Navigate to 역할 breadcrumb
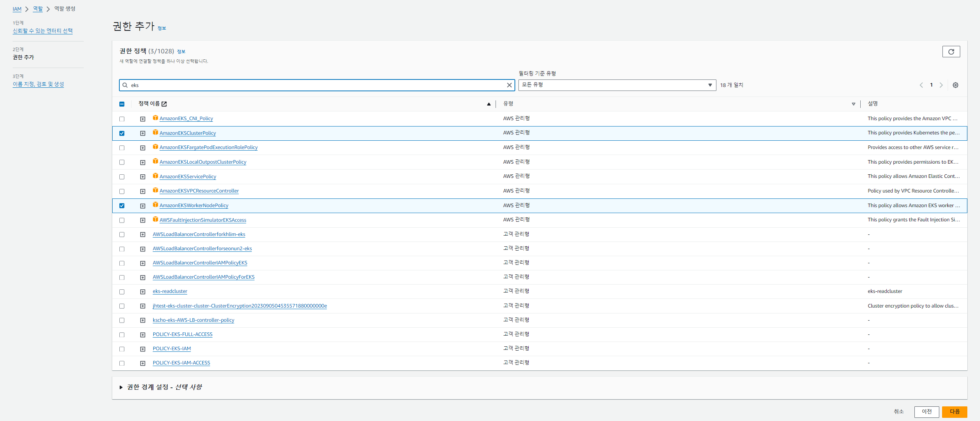This screenshot has width=980, height=421. tap(38, 9)
